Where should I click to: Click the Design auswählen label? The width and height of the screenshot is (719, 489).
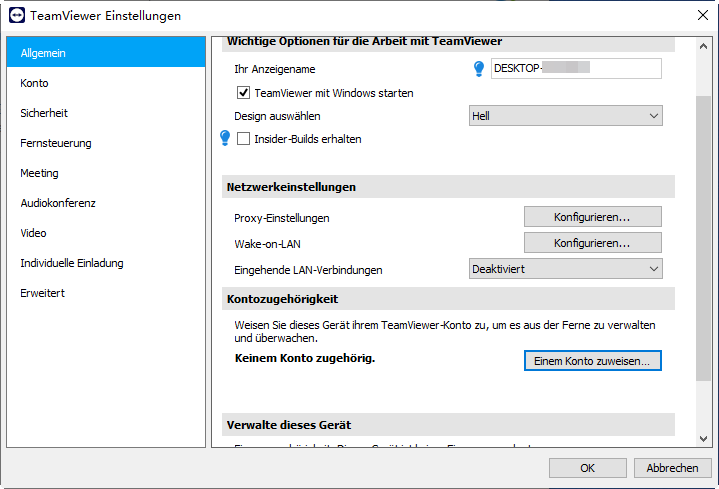(277, 116)
